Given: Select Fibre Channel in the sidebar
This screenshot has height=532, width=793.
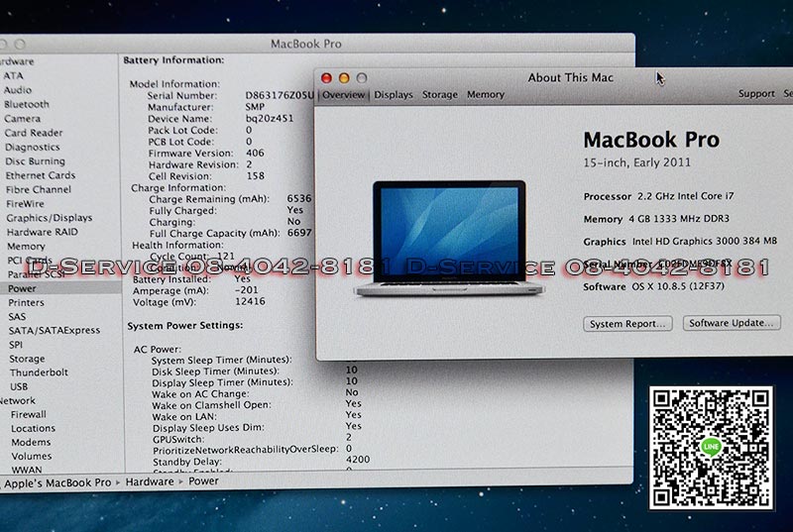Looking at the screenshot, I should (x=39, y=189).
